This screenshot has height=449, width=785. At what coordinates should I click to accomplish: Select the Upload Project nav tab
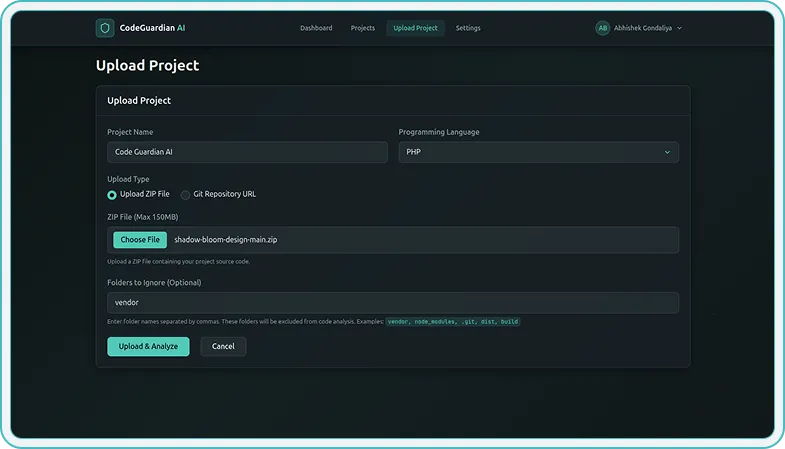click(x=415, y=28)
